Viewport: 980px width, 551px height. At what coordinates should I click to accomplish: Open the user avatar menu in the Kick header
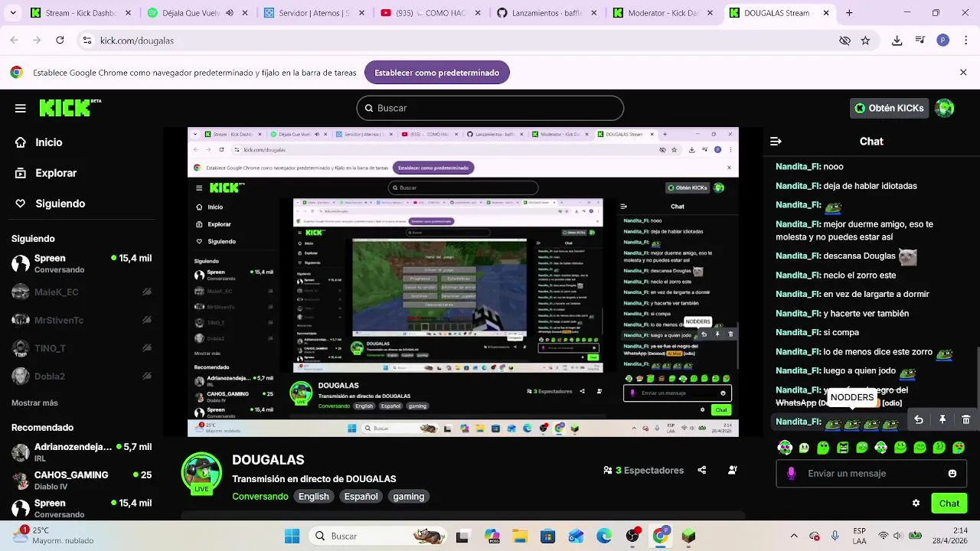[x=945, y=108]
